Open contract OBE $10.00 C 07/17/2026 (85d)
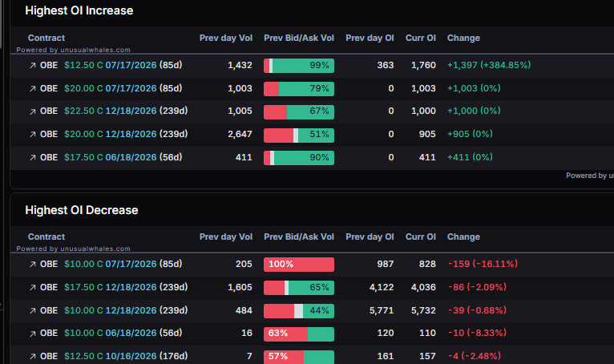The height and width of the screenshot is (364, 614). [111, 264]
